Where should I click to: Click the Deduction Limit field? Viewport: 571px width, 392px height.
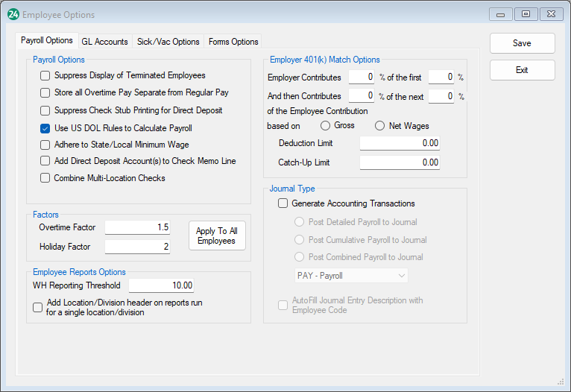(x=400, y=143)
